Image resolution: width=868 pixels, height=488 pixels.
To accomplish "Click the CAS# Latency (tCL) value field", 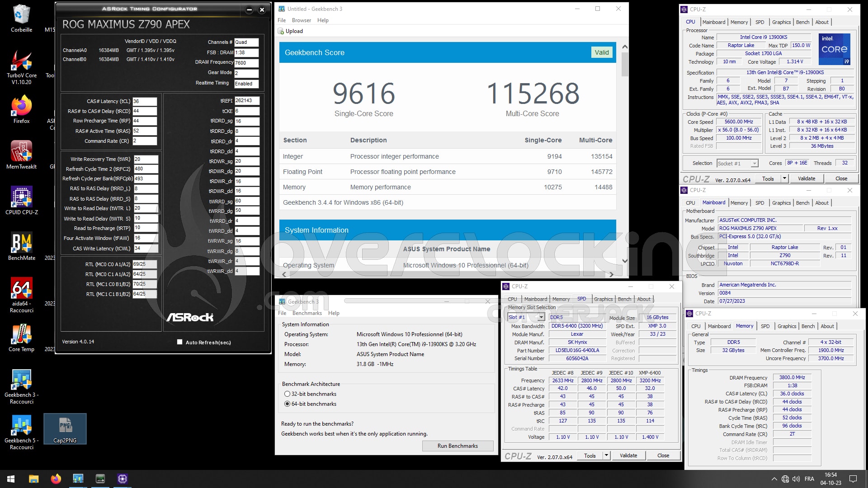I will pyautogui.click(x=145, y=101).
